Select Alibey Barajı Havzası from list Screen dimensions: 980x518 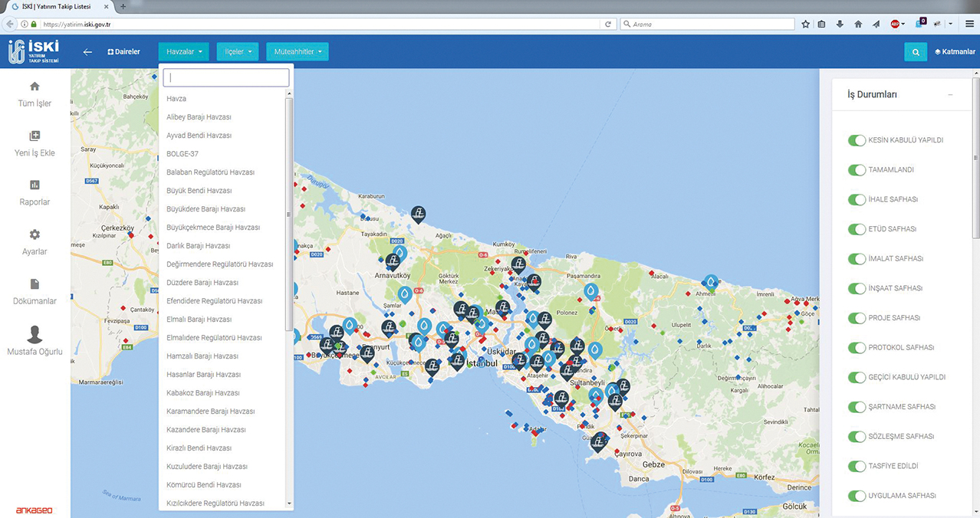click(199, 117)
